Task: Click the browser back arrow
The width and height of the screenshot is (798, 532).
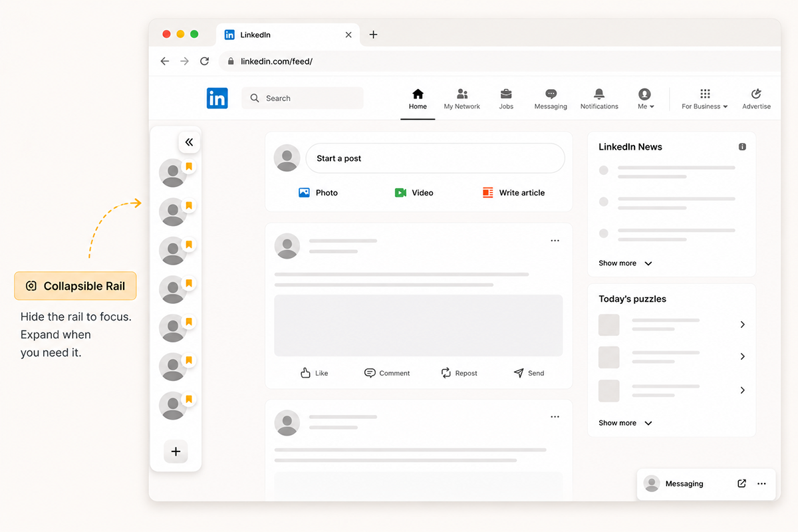Action: click(165, 61)
